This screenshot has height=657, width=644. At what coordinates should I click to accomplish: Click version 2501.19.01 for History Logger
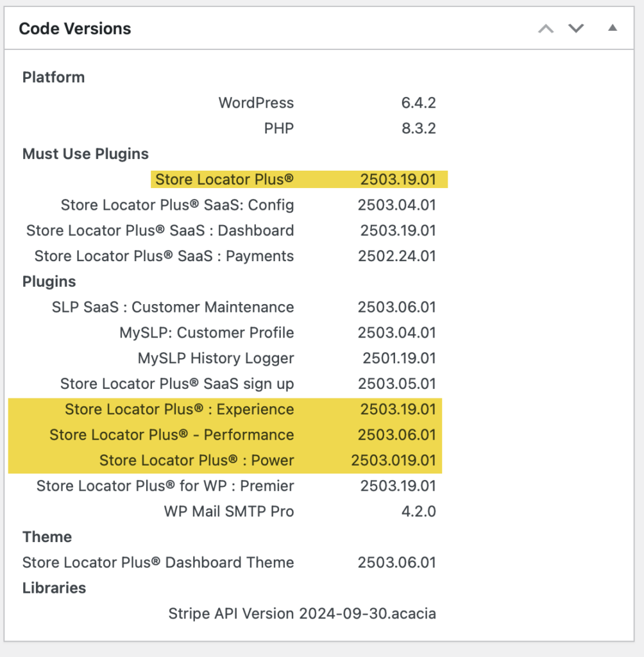pos(400,358)
